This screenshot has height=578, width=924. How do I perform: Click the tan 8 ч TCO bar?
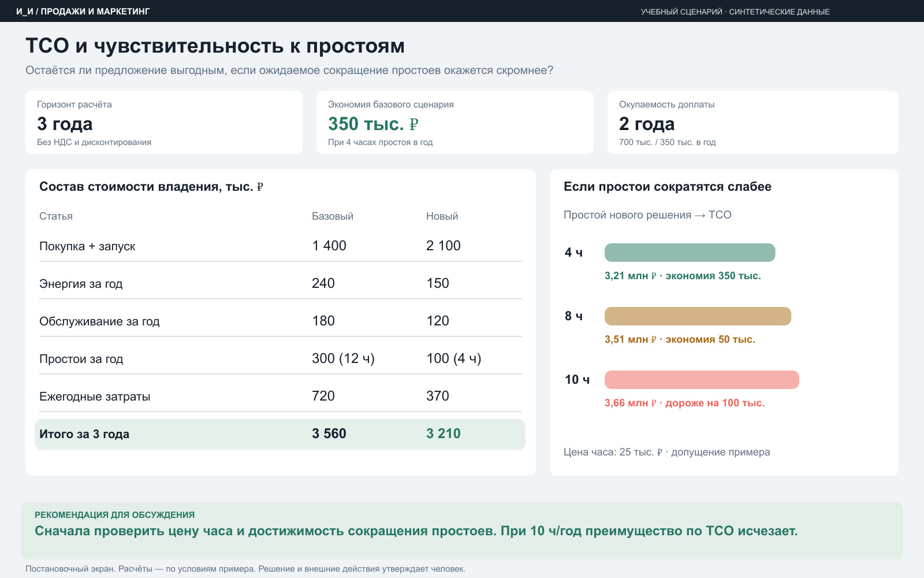pos(698,316)
